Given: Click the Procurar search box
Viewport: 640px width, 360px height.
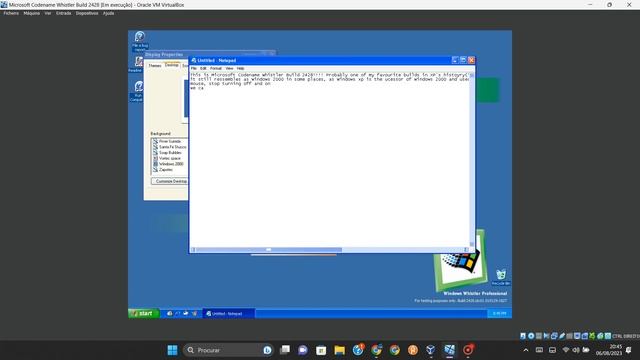Looking at the screenshot, I should (229, 350).
